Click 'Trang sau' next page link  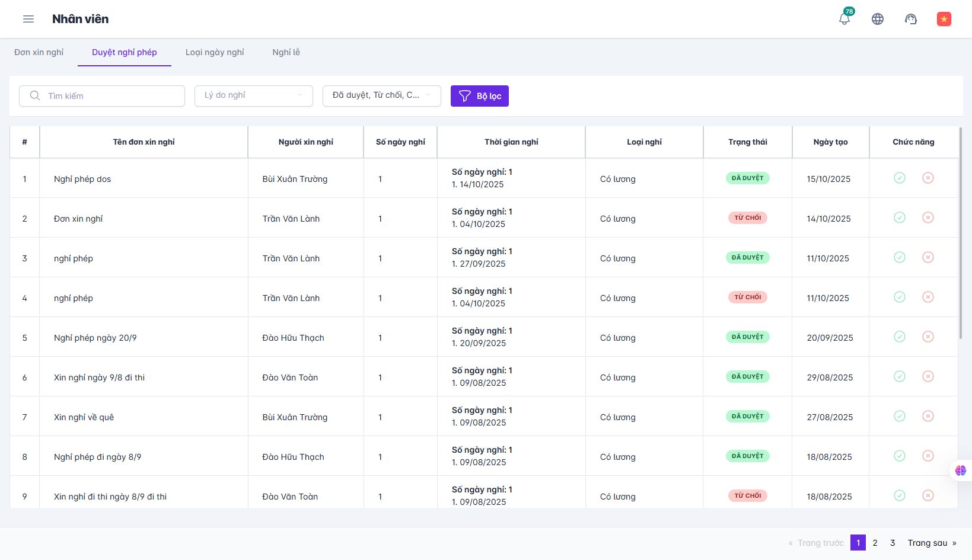[x=931, y=543]
